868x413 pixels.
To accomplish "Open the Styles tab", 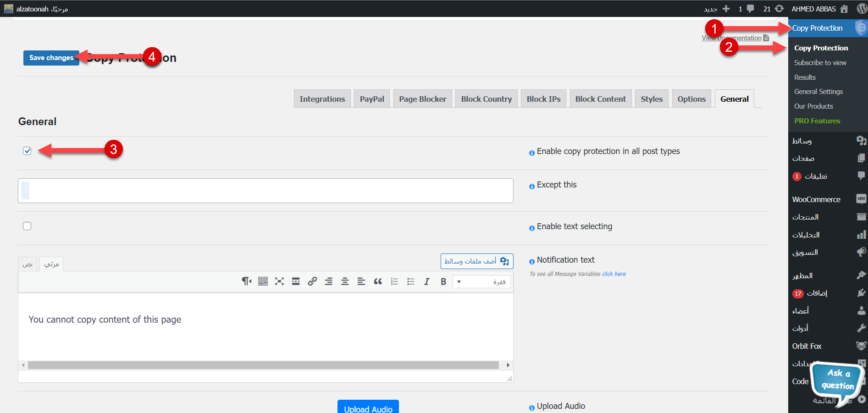I will point(652,99).
